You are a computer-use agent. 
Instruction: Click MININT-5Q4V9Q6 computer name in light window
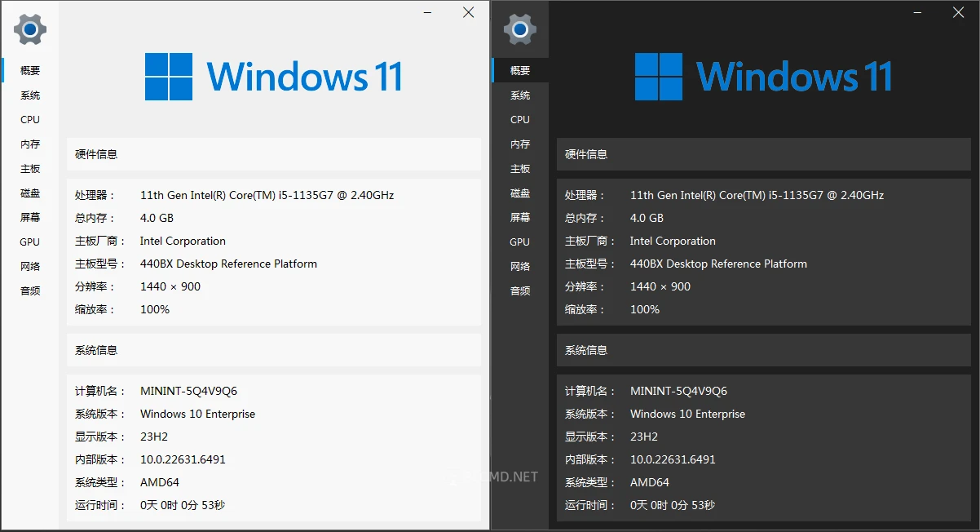[x=188, y=392]
